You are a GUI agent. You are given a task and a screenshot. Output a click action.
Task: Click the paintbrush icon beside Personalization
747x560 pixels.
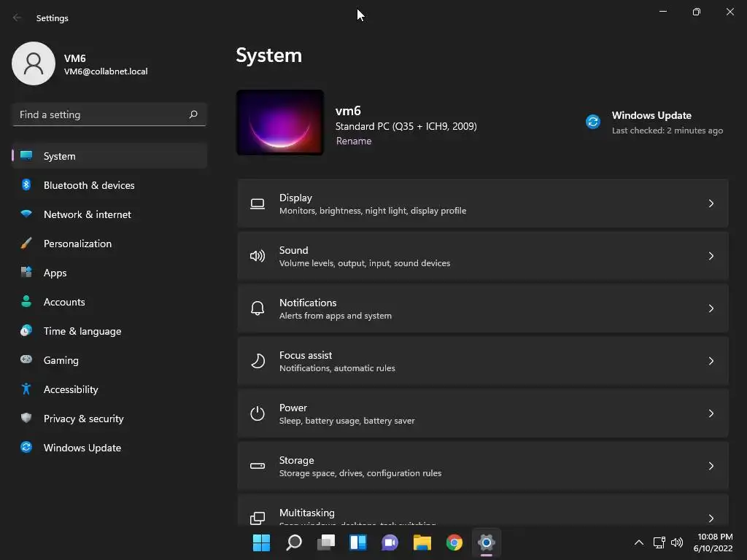[26, 244]
